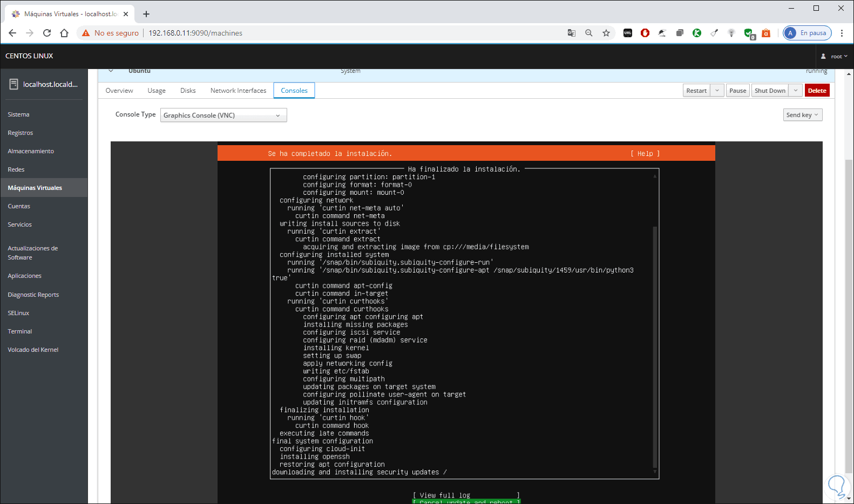Click the gray stacked-squares extension icon
This screenshot has width=854, height=504.
680,33
